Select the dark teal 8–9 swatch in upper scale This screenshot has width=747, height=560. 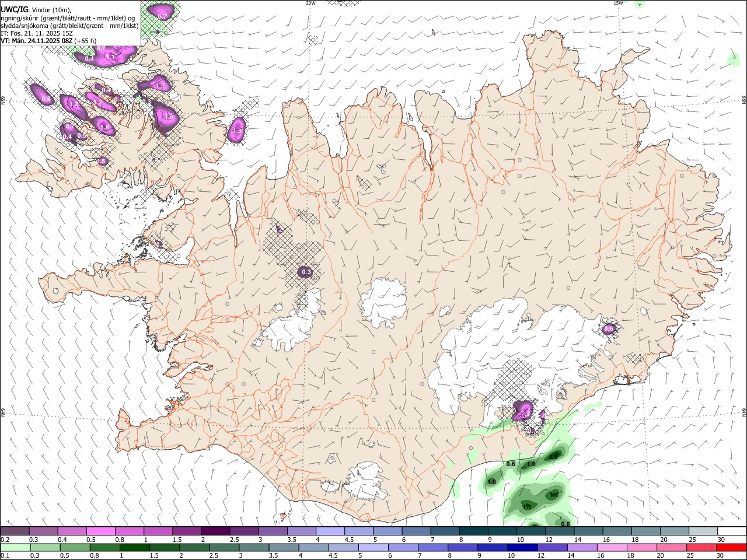pyautogui.click(x=473, y=531)
